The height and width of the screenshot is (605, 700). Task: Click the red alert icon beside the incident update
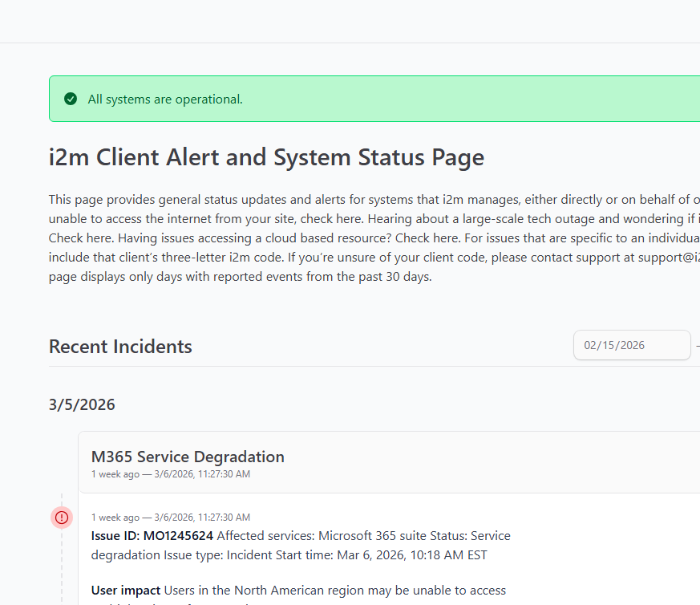click(62, 518)
